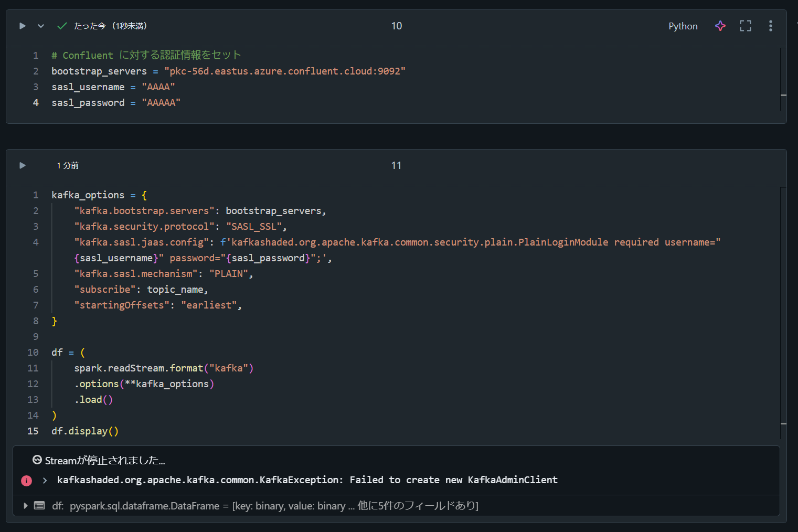The width and height of the screenshot is (798, 532).
Task: Click the df.display() line in cell 11
Action: [x=85, y=431]
